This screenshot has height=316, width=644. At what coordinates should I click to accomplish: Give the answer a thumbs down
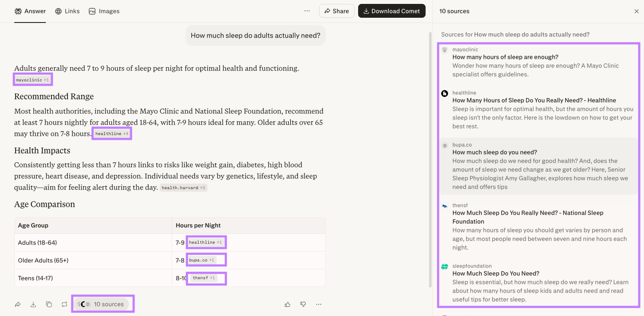(x=303, y=304)
